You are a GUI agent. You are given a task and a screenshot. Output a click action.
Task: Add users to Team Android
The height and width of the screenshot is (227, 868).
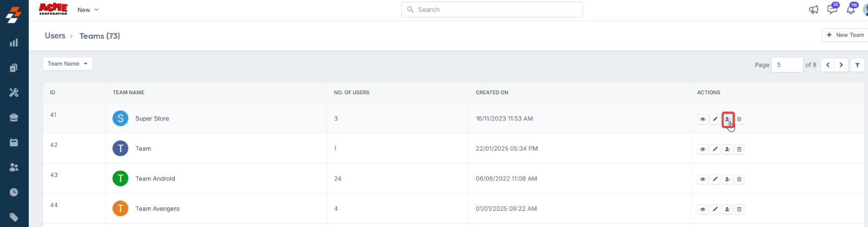(x=727, y=179)
